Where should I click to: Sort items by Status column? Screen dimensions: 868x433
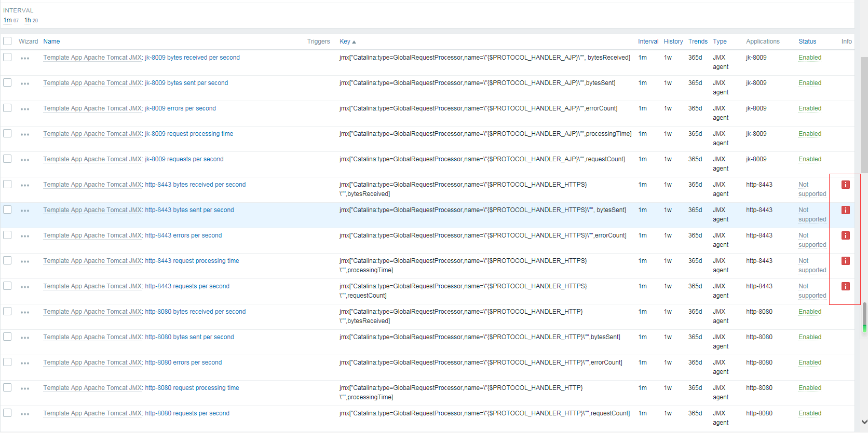click(807, 41)
